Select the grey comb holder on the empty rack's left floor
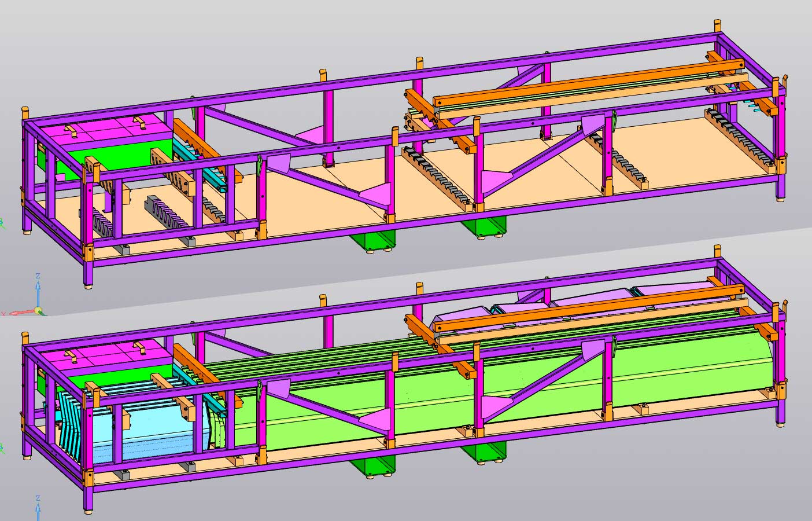This screenshot has width=812, height=521. [165, 210]
